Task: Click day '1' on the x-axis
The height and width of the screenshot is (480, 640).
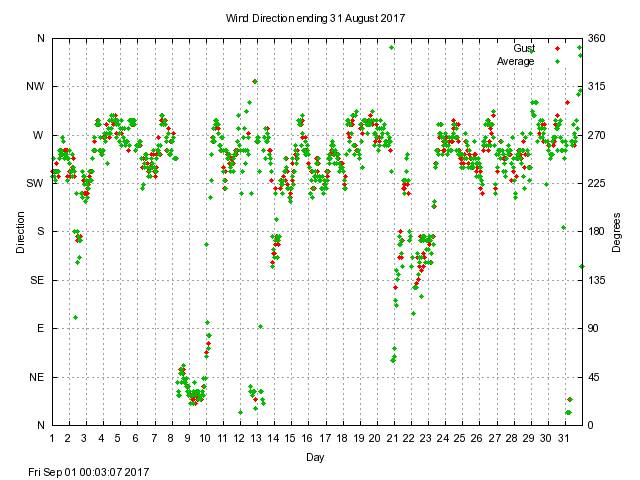Action: click(x=52, y=438)
